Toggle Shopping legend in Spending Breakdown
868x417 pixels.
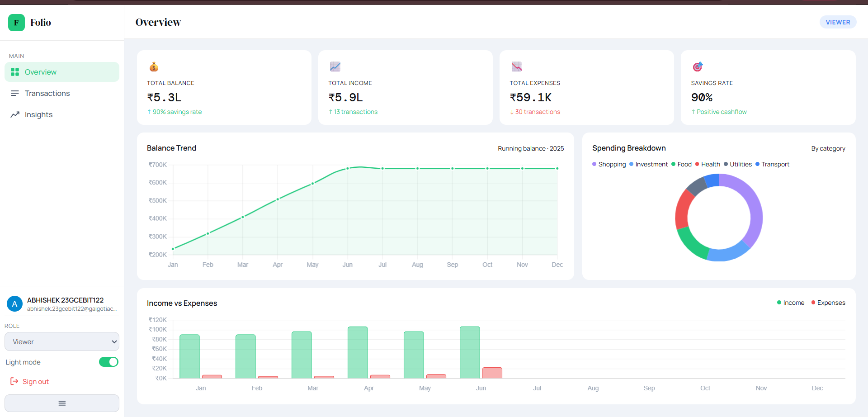click(609, 164)
